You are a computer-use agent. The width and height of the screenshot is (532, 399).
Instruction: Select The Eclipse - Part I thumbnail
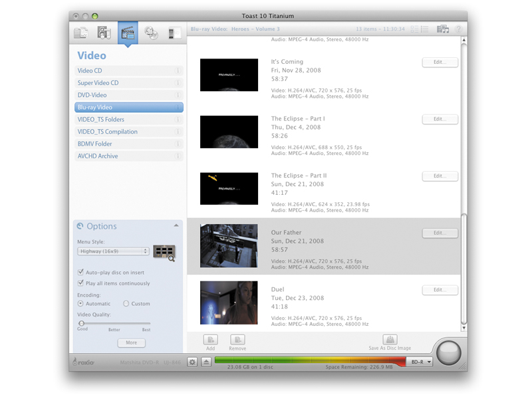tap(229, 132)
